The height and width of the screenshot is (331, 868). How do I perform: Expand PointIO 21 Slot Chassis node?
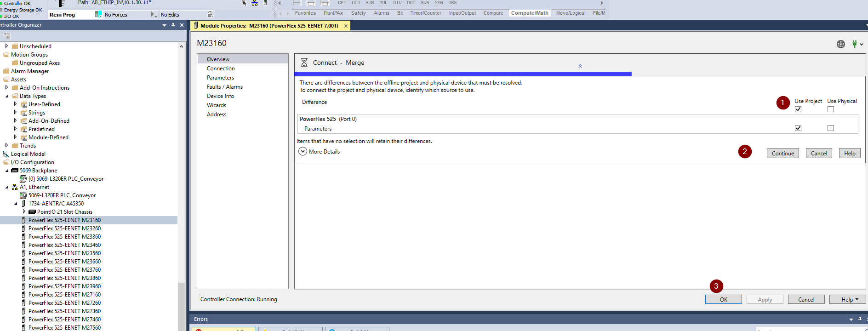(x=24, y=212)
